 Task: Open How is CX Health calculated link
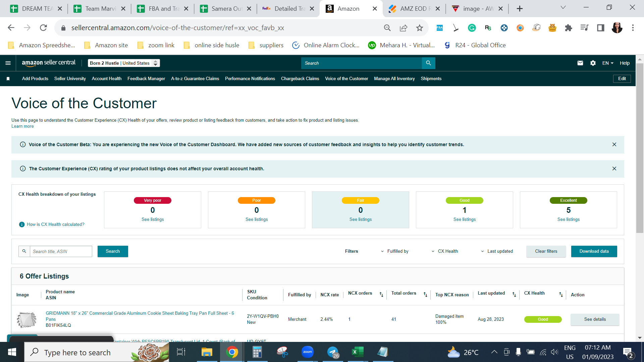[55, 225]
